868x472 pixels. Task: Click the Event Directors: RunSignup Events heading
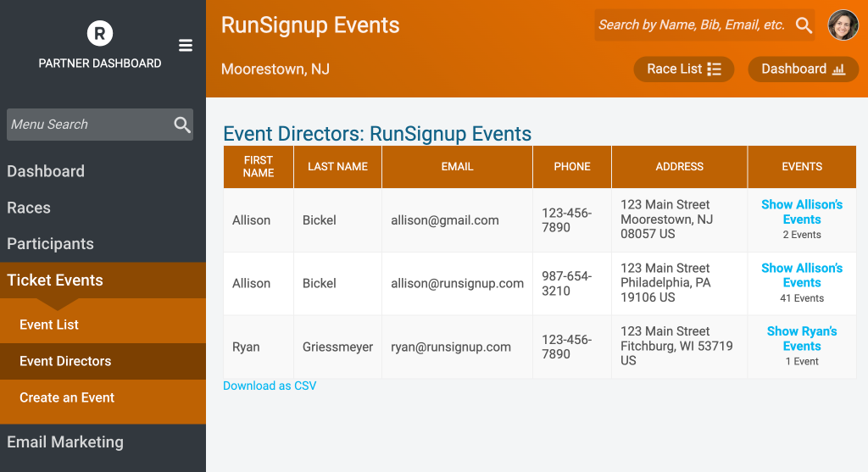[377, 134]
